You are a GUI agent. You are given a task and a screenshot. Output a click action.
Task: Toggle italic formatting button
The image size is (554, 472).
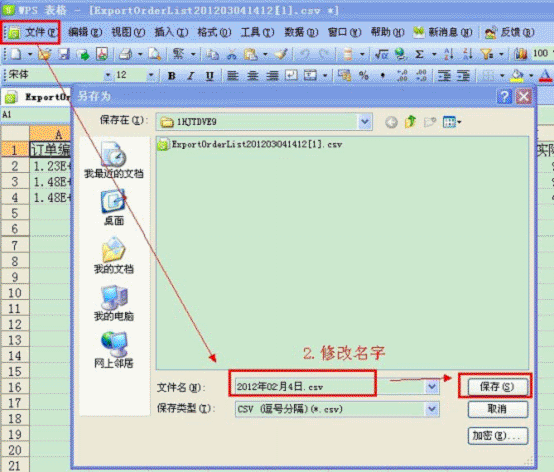191,75
